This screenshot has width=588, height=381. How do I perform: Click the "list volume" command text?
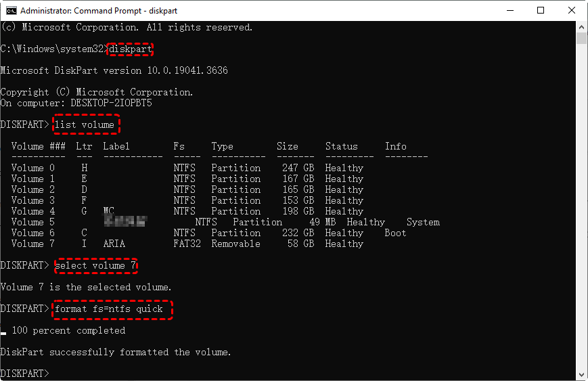85,125
